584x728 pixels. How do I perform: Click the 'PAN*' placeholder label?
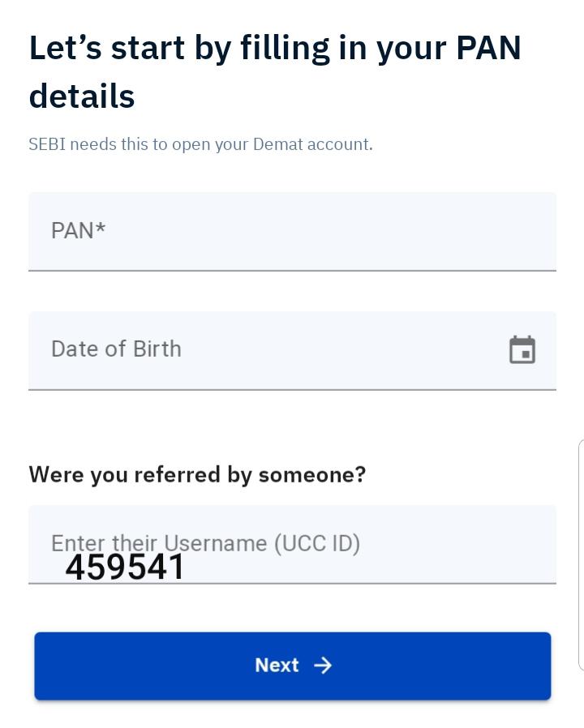coord(78,231)
